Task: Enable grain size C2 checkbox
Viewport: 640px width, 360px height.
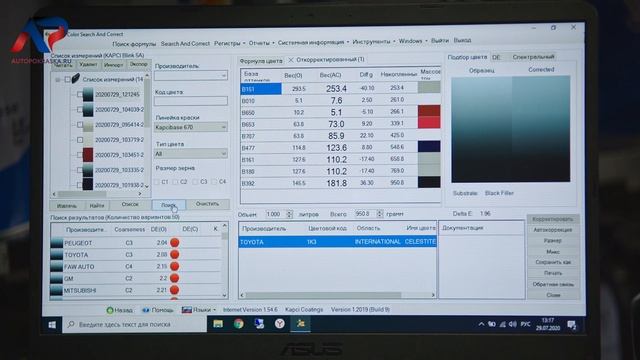Action: [176, 182]
